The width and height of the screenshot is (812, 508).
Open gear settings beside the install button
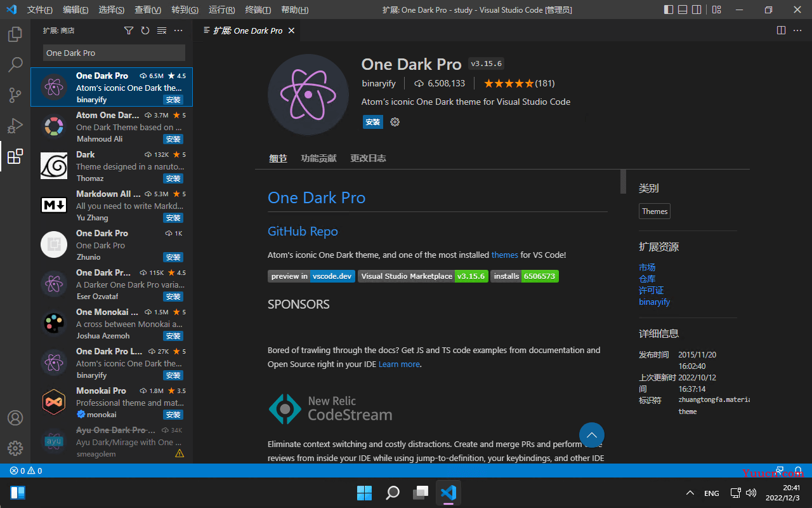(395, 122)
